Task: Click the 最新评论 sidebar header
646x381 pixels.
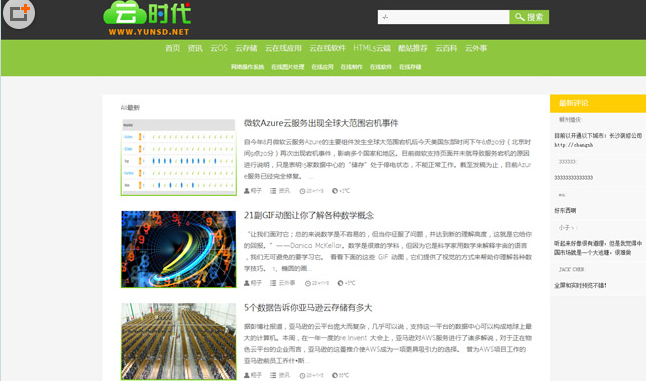Action: 598,103
